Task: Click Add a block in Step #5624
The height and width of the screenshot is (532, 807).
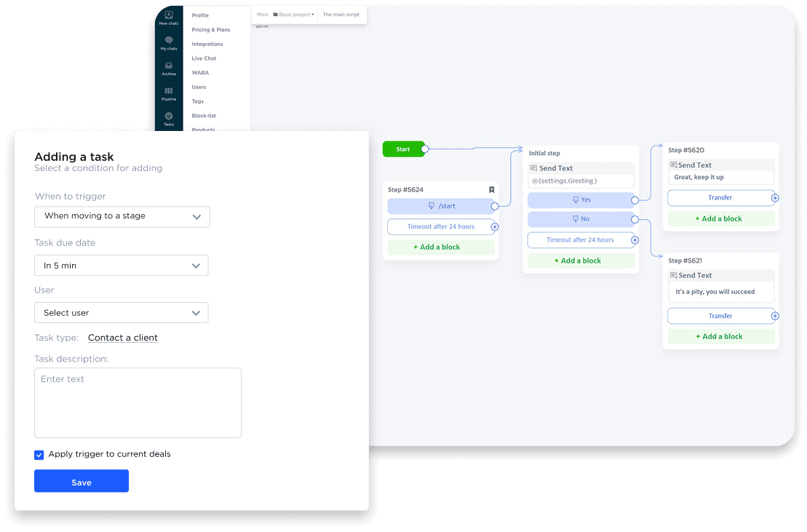Action: pos(441,247)
